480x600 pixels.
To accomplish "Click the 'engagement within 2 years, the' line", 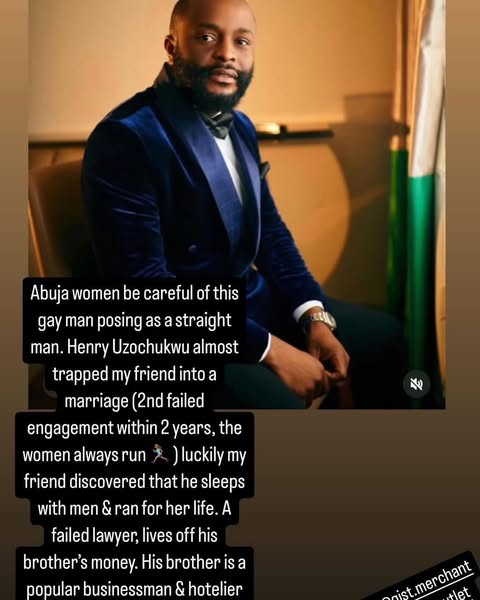I will pos(134,427).
